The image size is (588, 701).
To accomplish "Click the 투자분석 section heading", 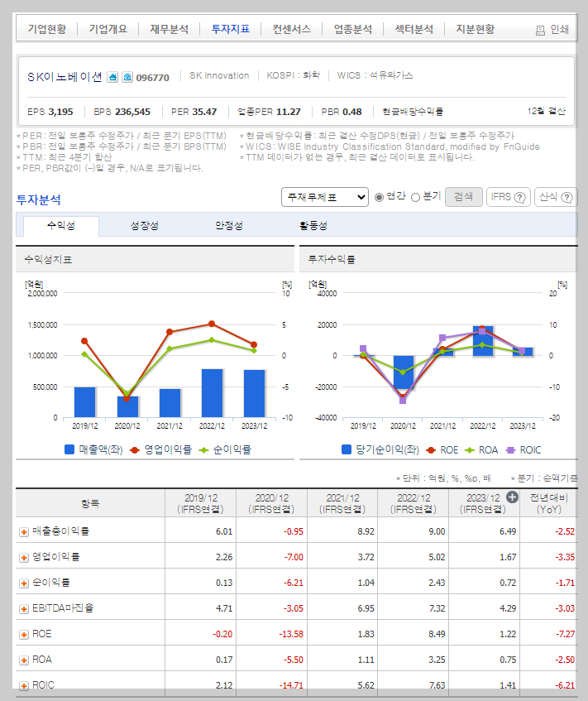I will (38, 199).
